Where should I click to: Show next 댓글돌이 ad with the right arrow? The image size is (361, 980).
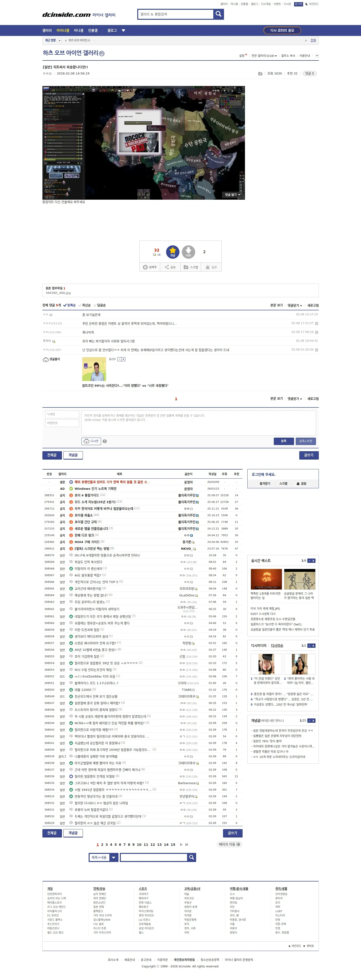(x=123, y=359)
